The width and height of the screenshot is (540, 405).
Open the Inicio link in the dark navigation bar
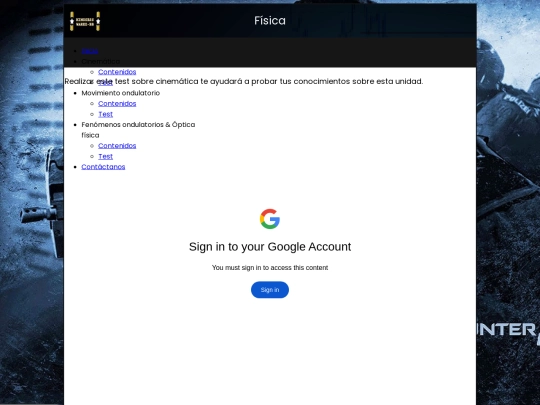90,51
